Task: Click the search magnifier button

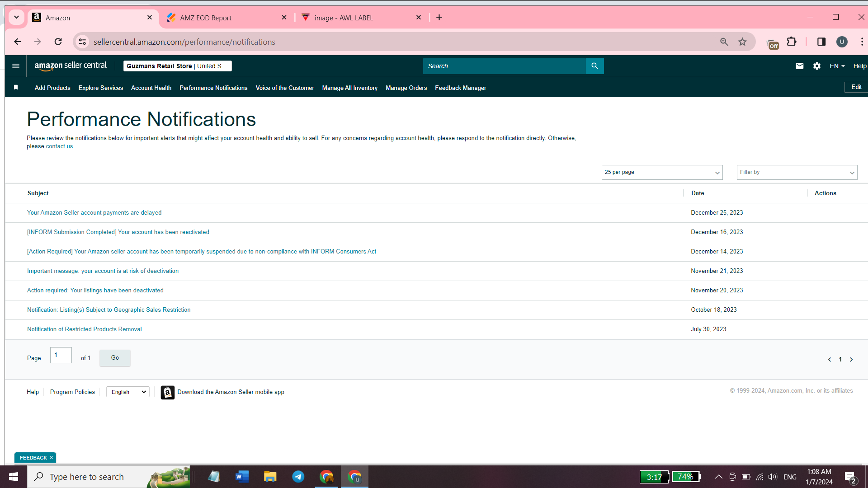Action: (594, 66)
